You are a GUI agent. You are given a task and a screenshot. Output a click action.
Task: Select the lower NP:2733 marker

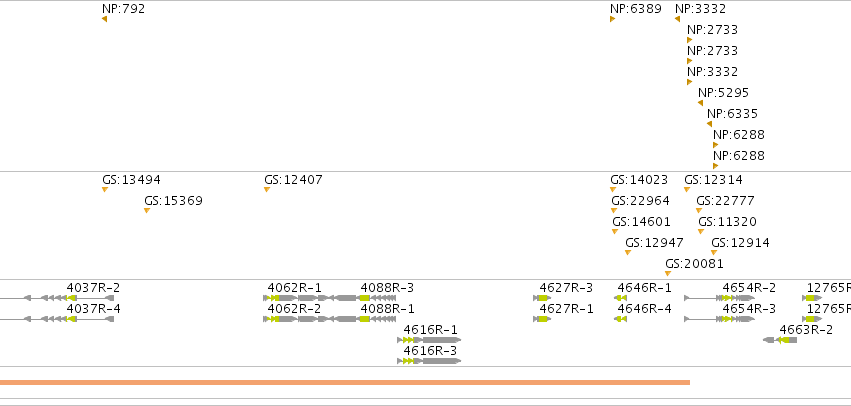[690, 61]
